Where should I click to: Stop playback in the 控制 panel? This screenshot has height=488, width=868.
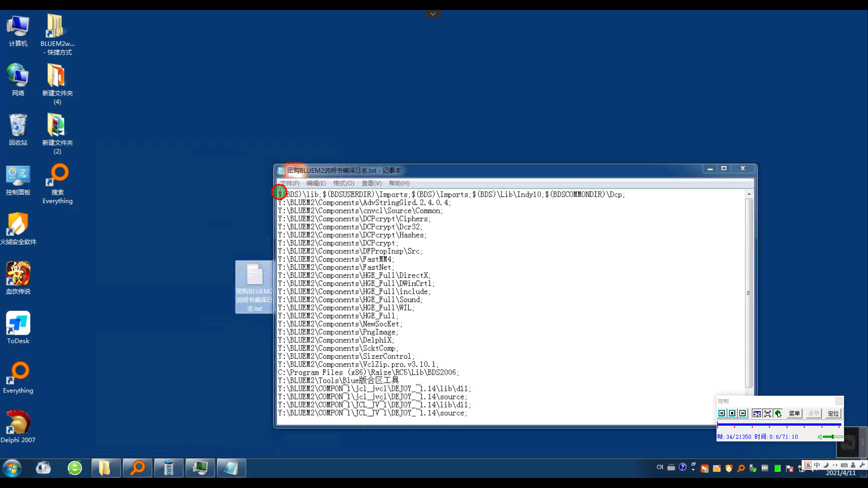click(732, 413)
